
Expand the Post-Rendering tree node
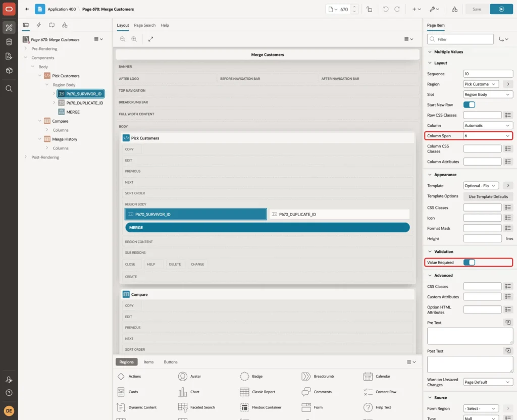[x=26, y=157]
